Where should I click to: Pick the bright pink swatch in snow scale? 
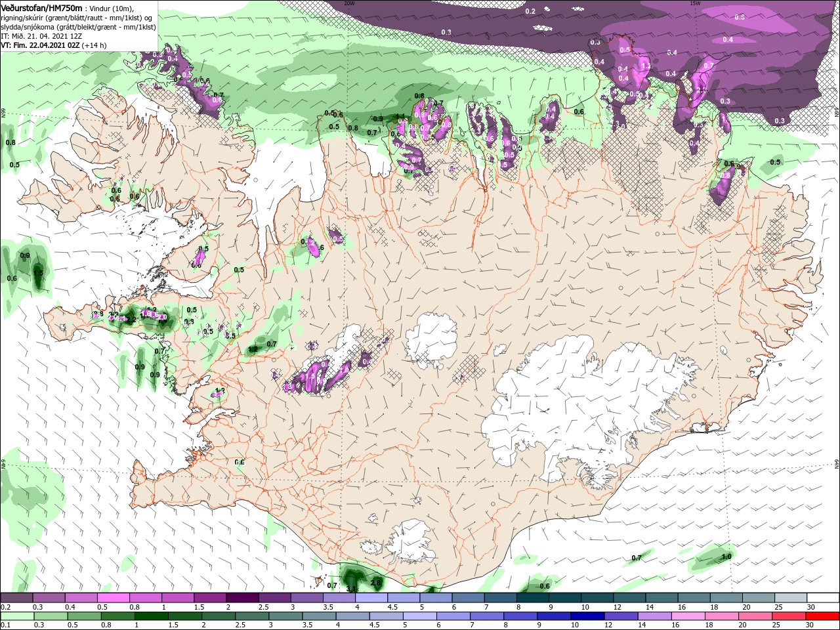(x=113, y=598)
